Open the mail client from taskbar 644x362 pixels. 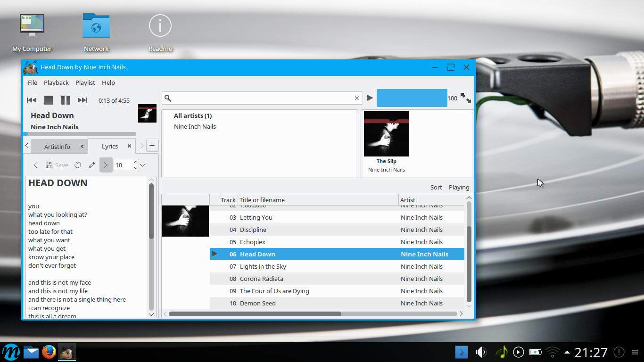(x=31, y=352)
